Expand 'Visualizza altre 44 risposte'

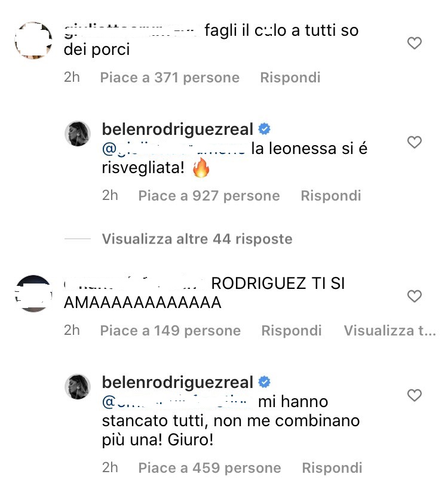point(197,239)
